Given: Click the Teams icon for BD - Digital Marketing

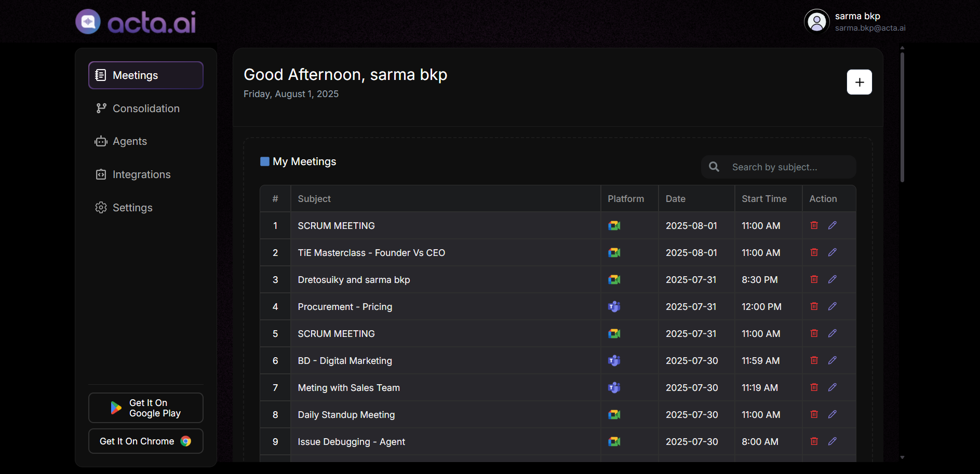Looking at the screenshot, I should (614, 360).
